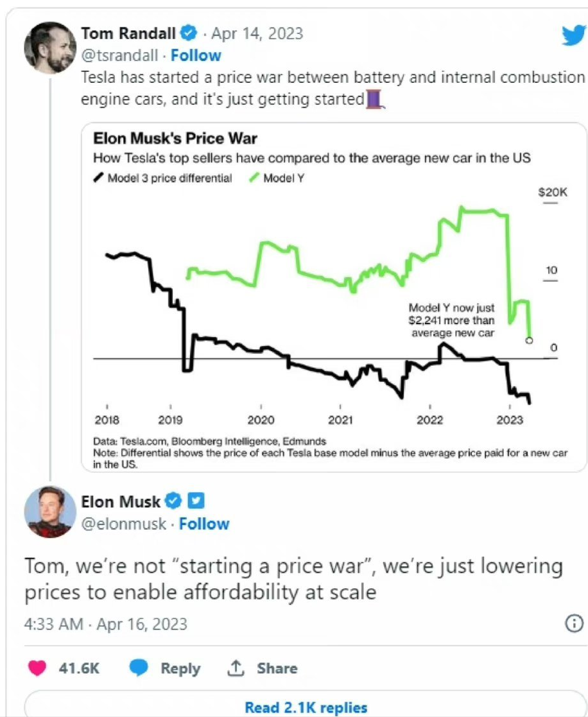Click the 4:33 AM · Apr 16, 2023 timestamp
Viewport: 588px width, 717px height.
106,624
